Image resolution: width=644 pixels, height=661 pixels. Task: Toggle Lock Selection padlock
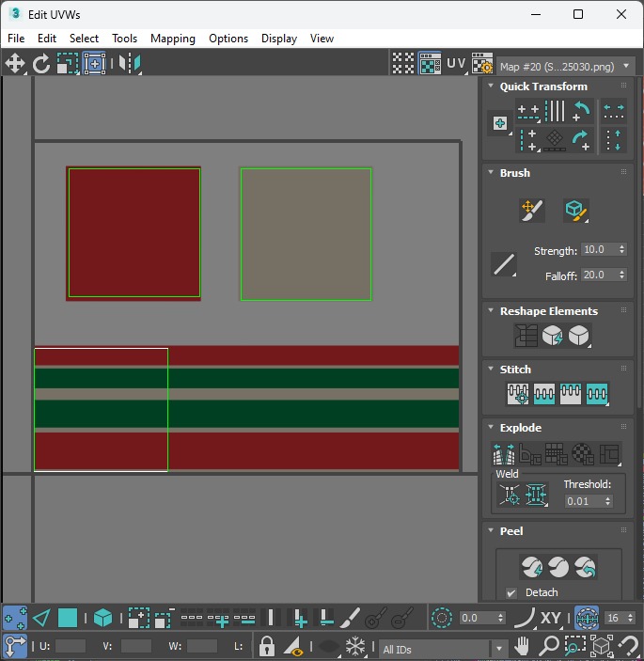pyautogui.click(x=267, y=645)
